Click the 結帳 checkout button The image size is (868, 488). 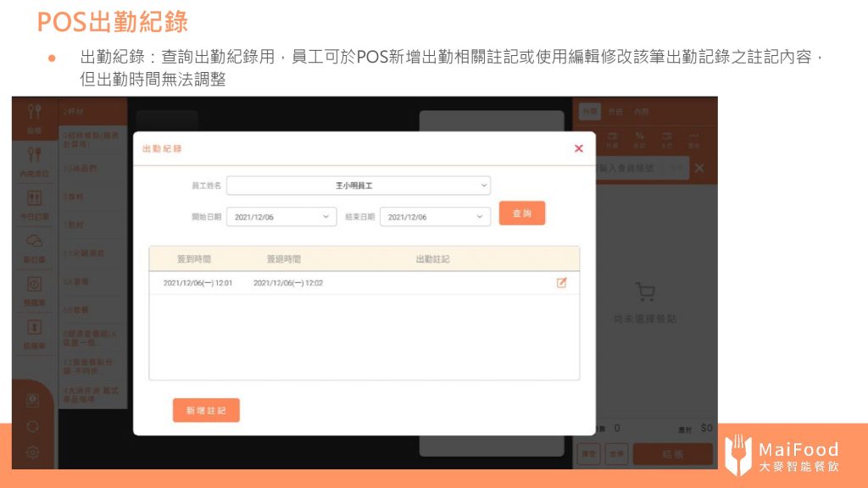(672, 455)
